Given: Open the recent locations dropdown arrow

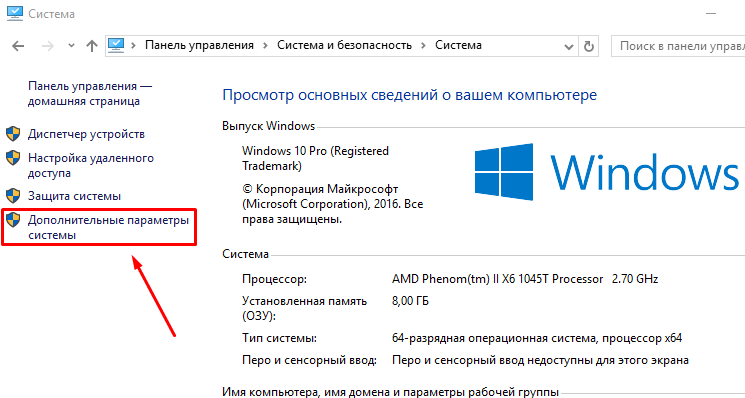Looking at the screenshot, I should point(71,46).
